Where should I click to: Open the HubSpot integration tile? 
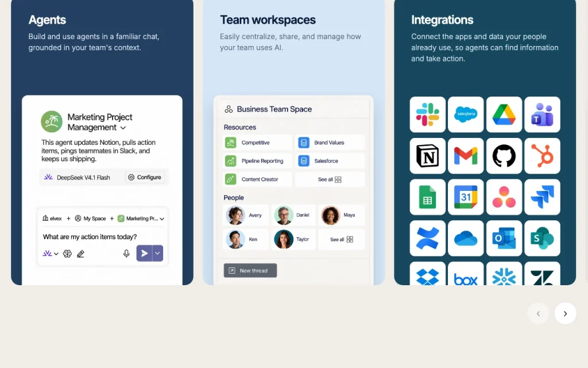542,156
